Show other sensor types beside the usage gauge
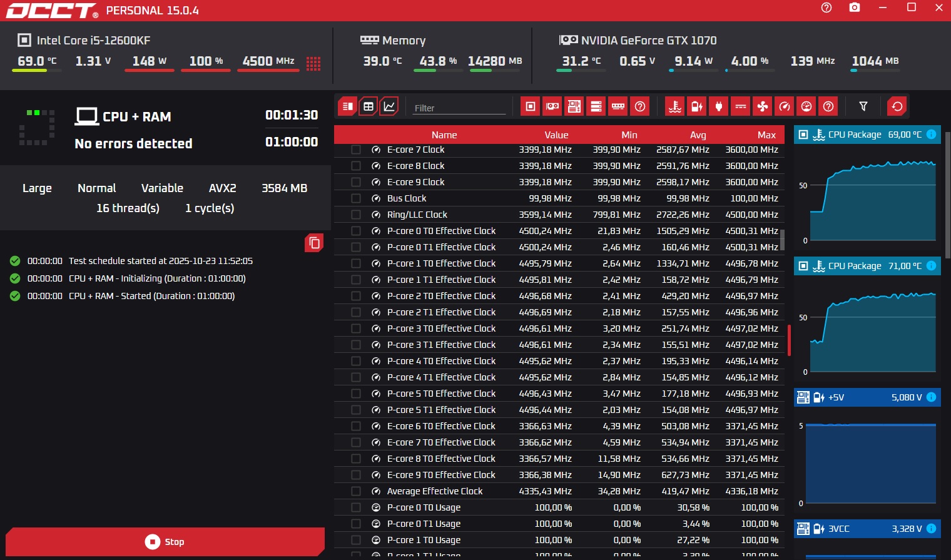Image resolution: width=951 pixels, height=560 pixels. point(828,106)
